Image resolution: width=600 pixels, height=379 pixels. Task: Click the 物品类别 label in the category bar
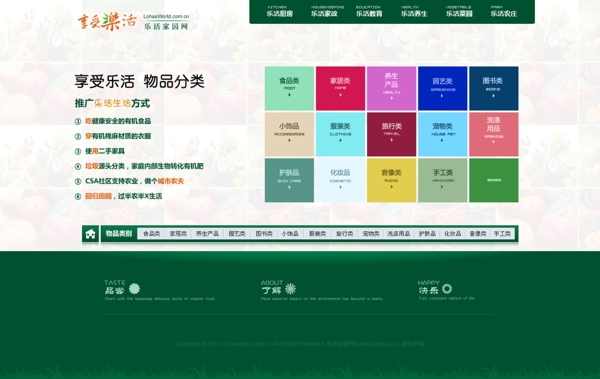(119, 234)
